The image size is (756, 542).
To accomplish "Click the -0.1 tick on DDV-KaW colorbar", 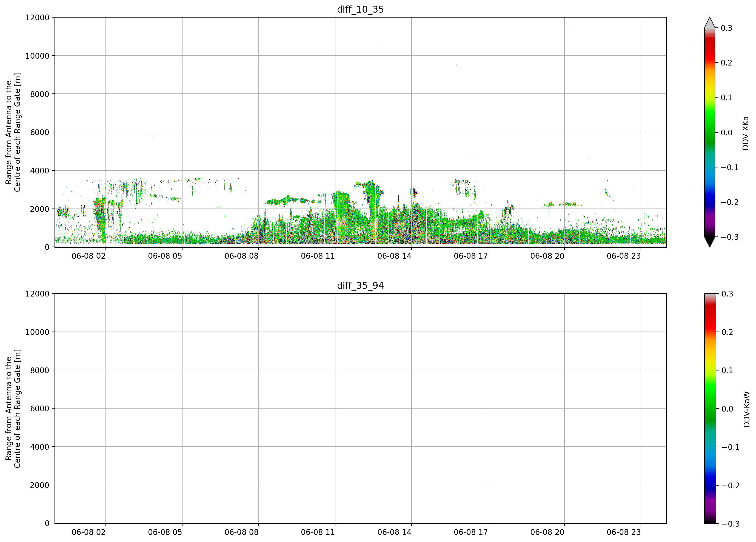I will (x=730, y=447).
